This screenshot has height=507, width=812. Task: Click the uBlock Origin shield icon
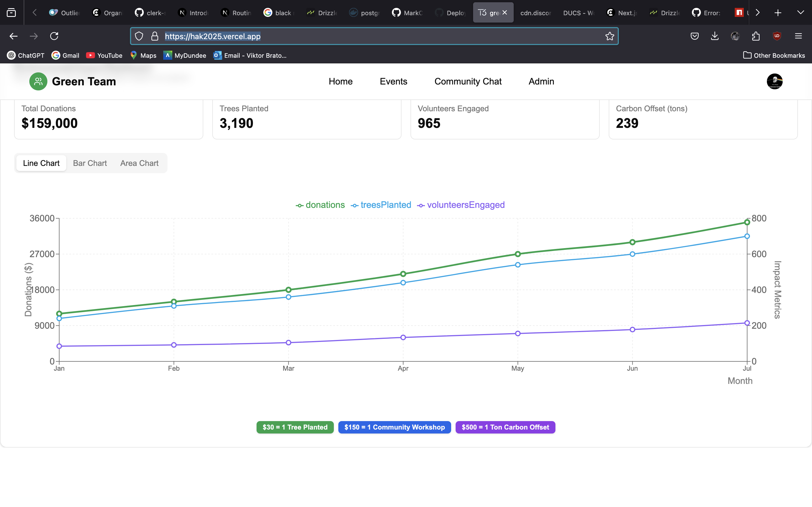777,36
